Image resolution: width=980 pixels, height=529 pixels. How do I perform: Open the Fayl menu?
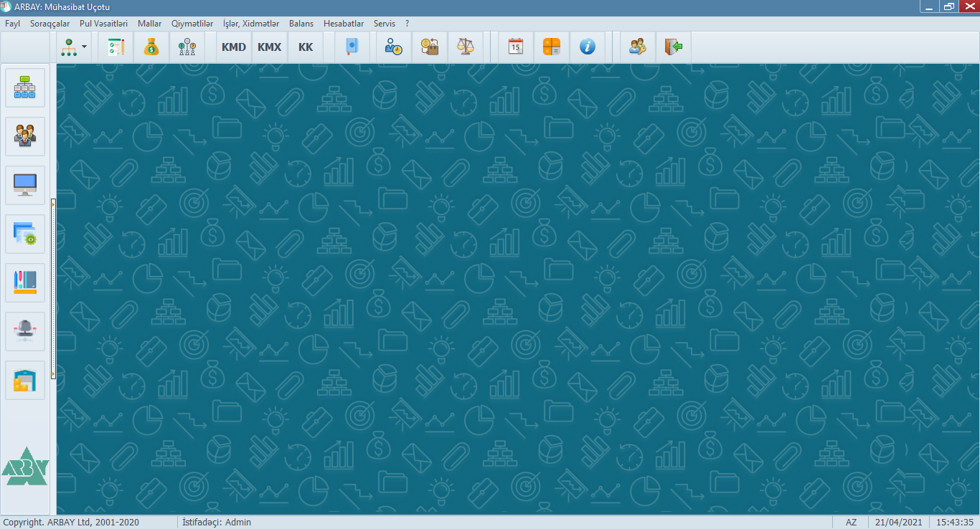tap(12, 24)
